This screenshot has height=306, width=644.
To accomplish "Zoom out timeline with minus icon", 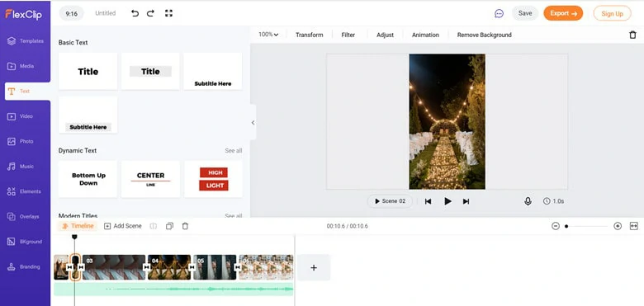I will (x=556, y=226).
